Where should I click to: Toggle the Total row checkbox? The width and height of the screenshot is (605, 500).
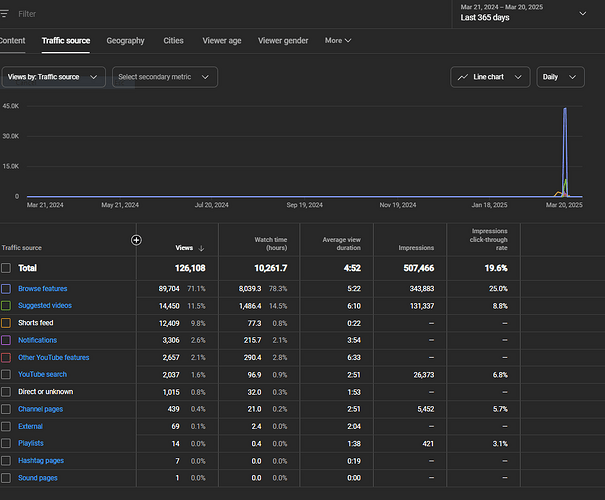[x=6, y=268]
